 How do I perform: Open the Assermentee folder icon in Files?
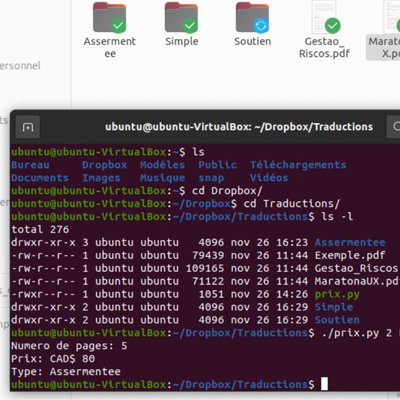(x=109, y=17)
